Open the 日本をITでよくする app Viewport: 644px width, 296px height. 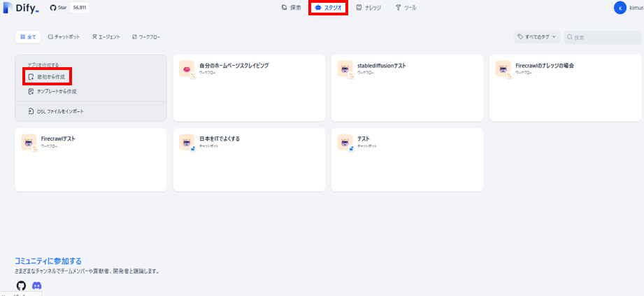[x=249, y=160]
